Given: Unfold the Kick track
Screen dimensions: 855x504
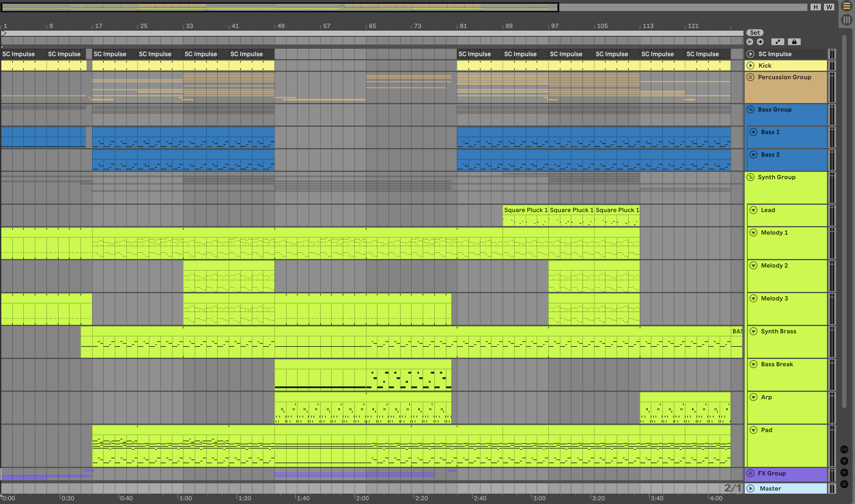Looking at the screenshot, I should coord(751,66).
